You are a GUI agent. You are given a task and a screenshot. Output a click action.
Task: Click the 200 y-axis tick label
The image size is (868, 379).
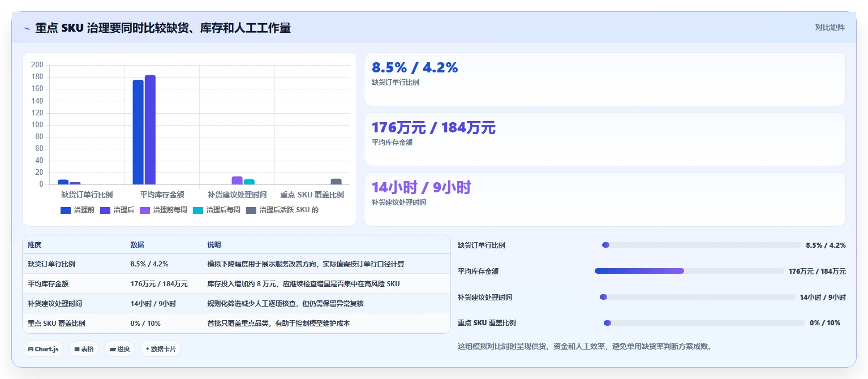37,65
